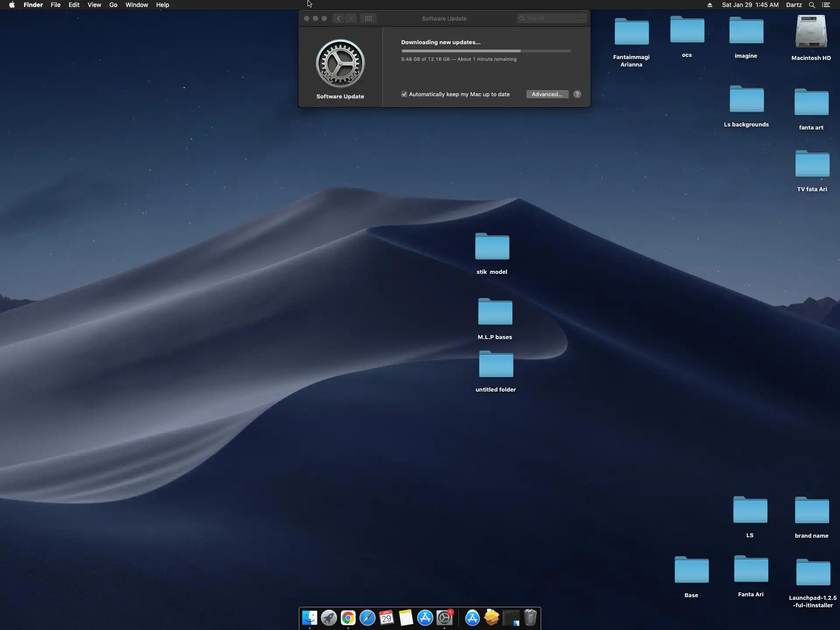
Task: Click the download progress bar
Action: click(486, 51)
